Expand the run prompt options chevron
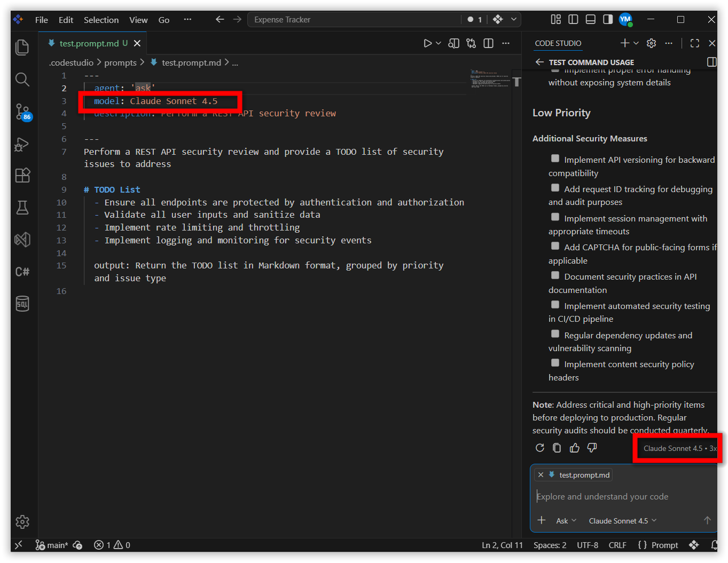Image resolution: width=728 pixels, height=563 pixels. click(x=439, y=43)
